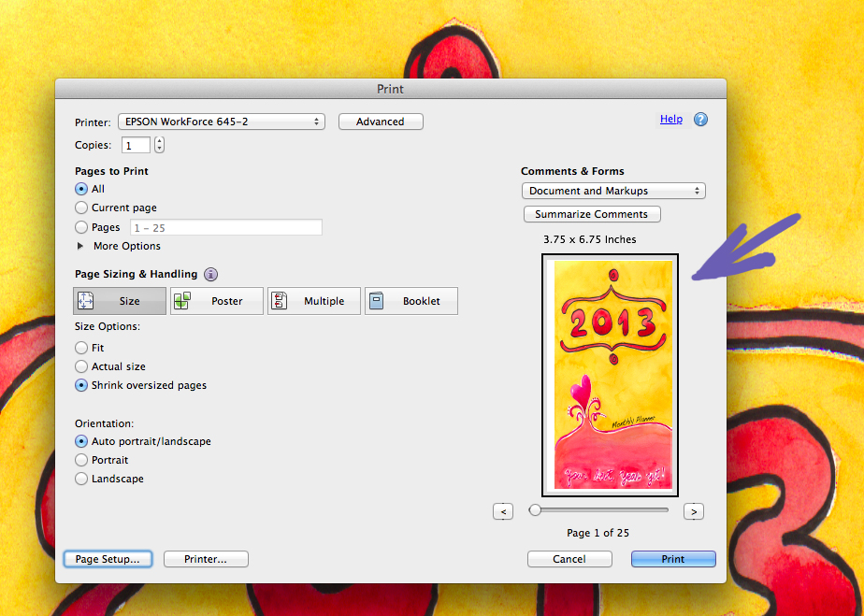The width and height of the screenshot is (864, 616).
Task: Advance to next preview page arrow
Action: coord(693,511)
